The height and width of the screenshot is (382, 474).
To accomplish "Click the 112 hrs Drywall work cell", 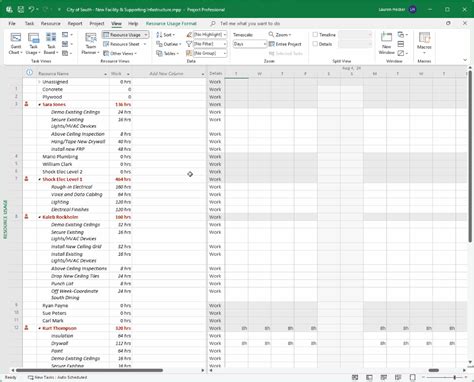I will pos(121,343).
